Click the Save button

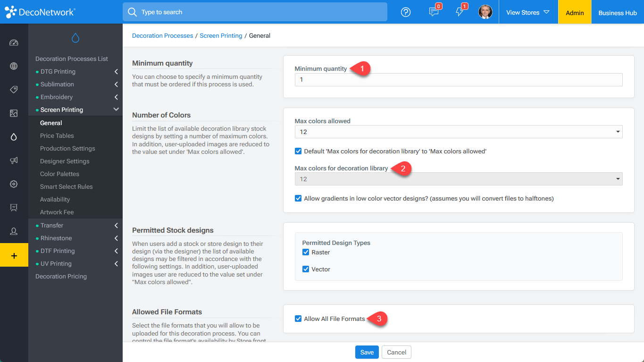tap(367, 353)
